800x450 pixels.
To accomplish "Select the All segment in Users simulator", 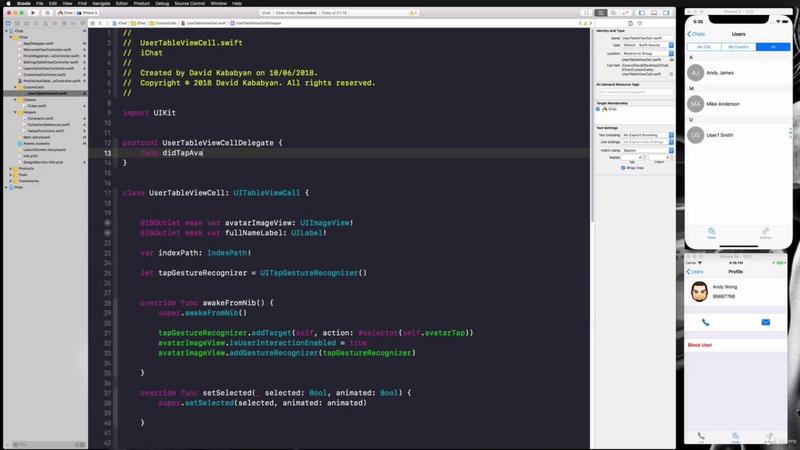I will point(773,47).
